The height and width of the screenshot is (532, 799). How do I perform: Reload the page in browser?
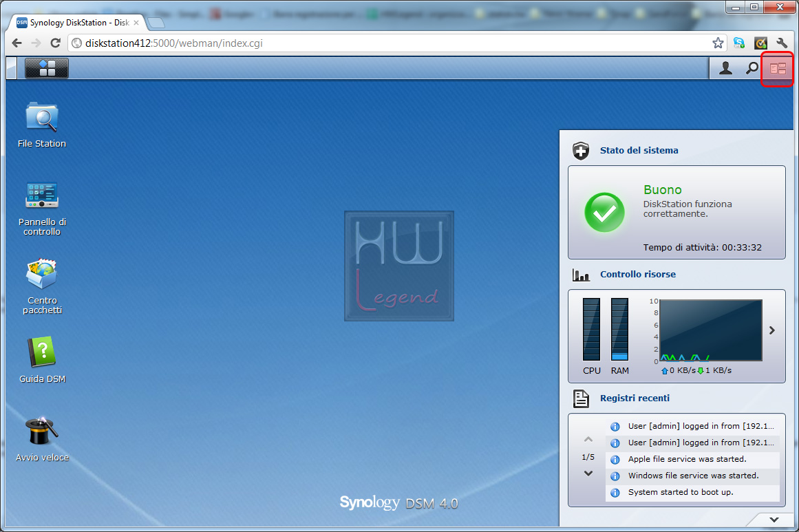click(x=56, y=43)
